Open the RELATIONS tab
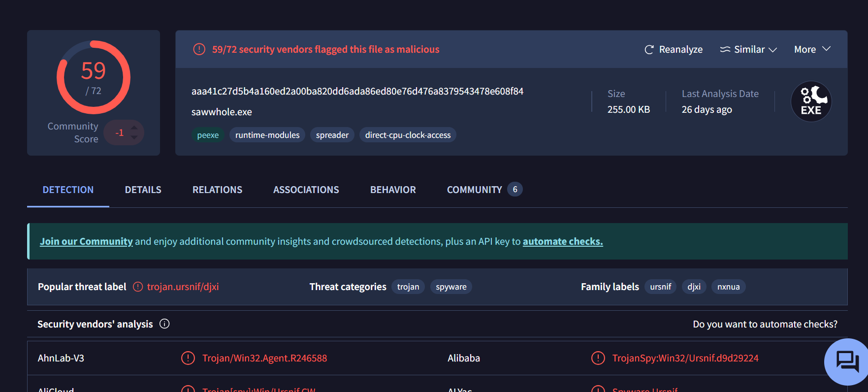 [217, 190]
